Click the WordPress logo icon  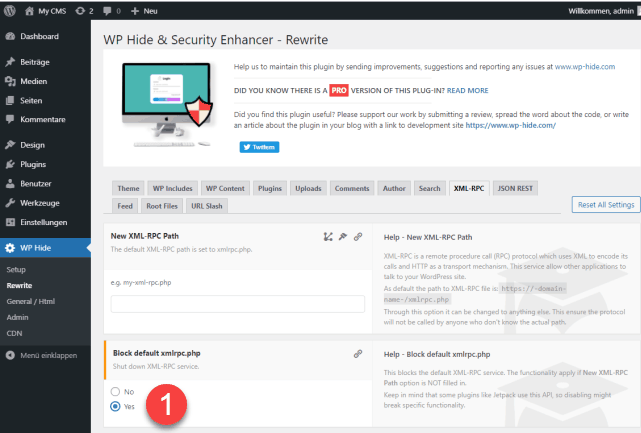[10, 11]
